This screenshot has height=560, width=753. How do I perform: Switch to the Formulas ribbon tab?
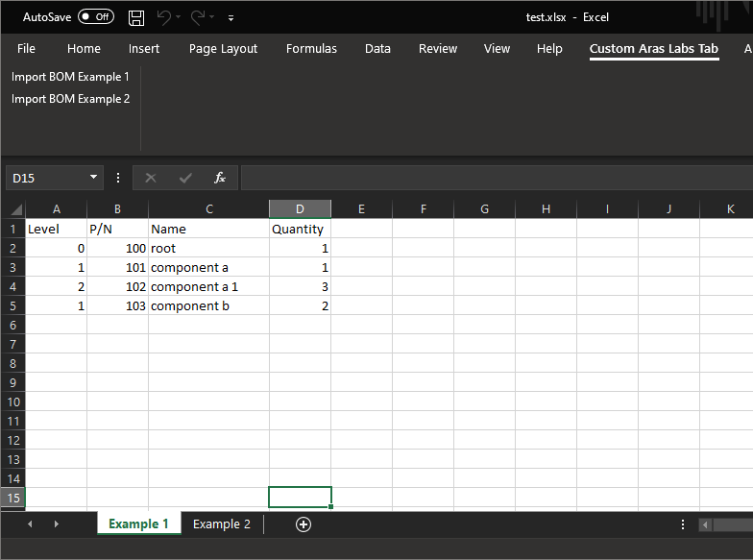coord(311,48)
